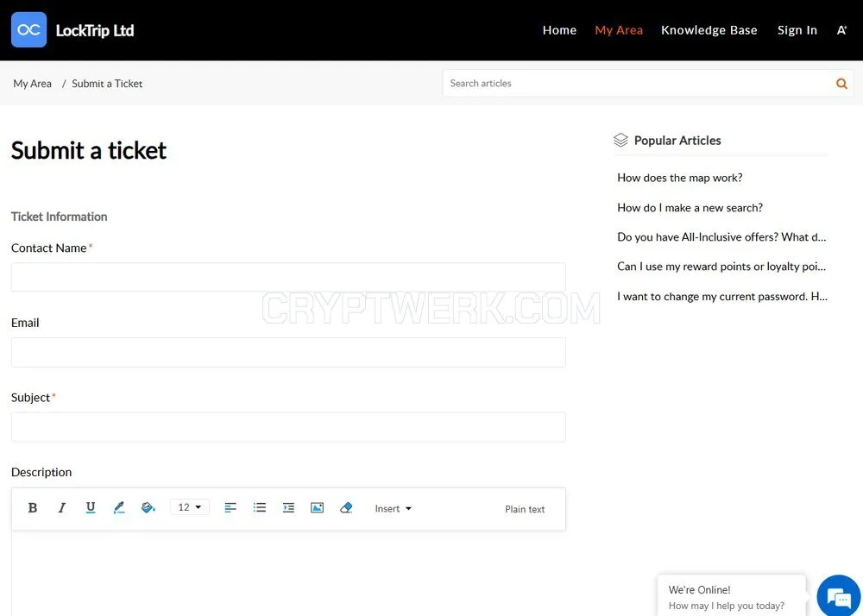Toggle bold formatting in description editor
Image resolution: width=863 pixels, height=616 pixels.
(33, 507)
